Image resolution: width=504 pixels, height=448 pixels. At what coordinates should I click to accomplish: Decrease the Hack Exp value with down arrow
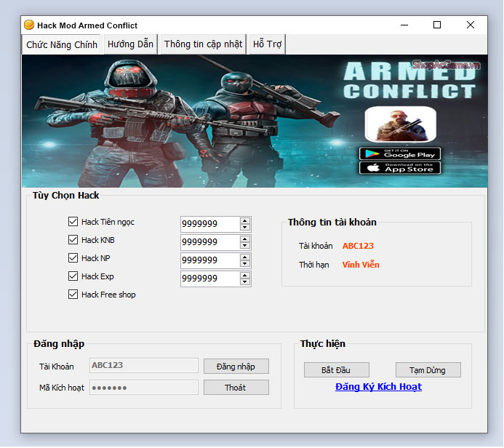tap(245, 282)
